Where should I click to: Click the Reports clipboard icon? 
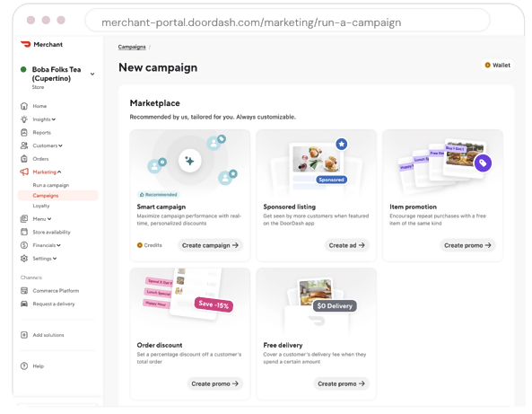(24, 132)
